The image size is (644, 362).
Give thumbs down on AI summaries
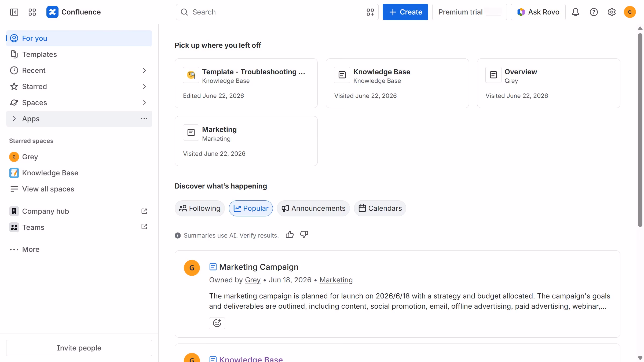(304, 235)
